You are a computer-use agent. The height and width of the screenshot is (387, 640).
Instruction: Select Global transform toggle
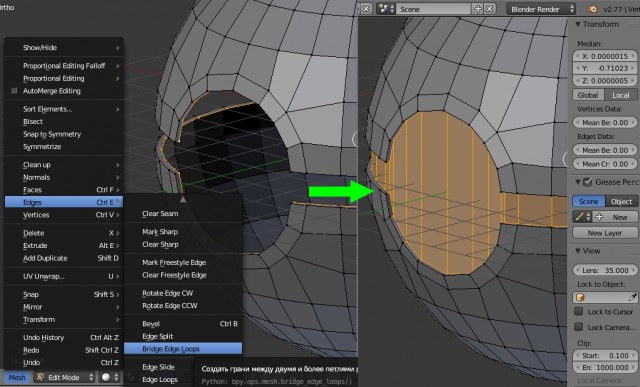(x=588, y=95)
